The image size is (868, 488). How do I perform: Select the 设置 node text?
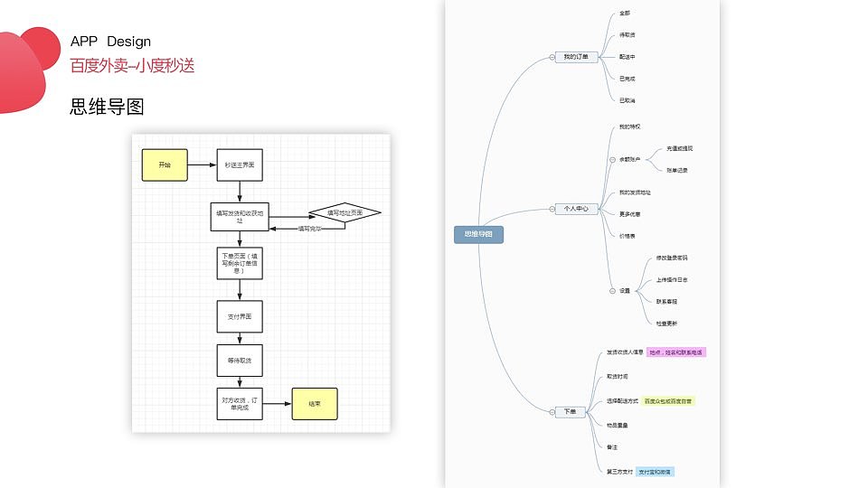(625, 291)
